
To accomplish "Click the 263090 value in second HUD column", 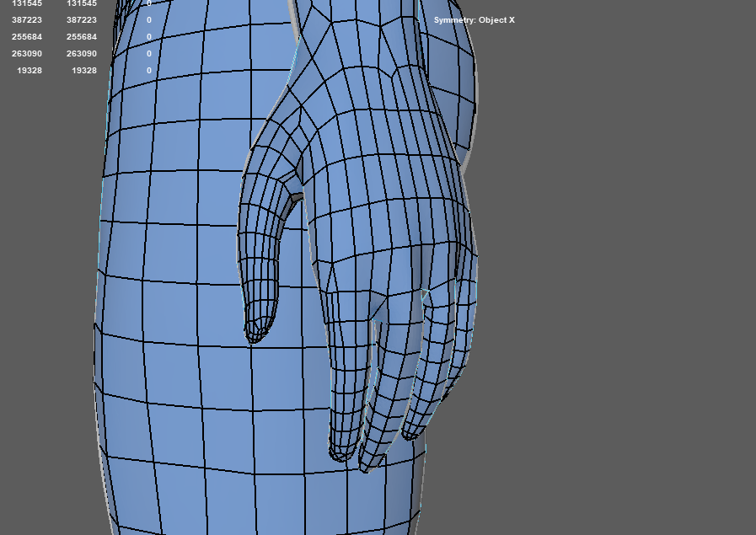I will 84,54.
